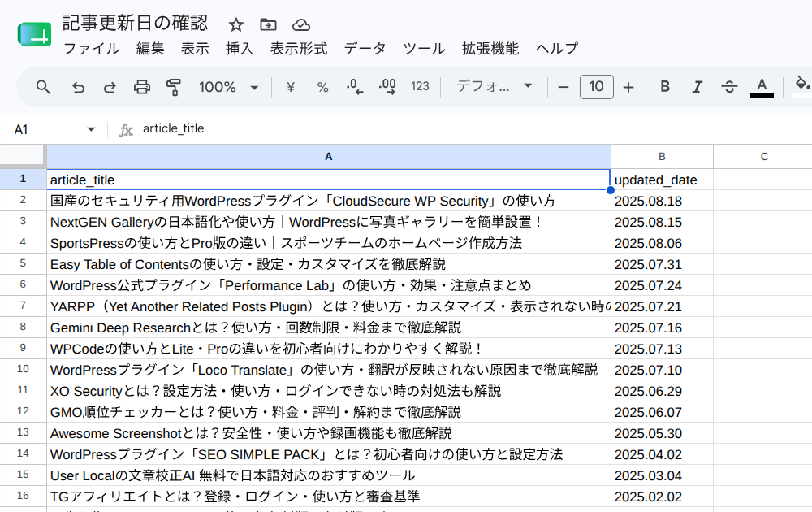Select row 1 header
The height and width of the screenshot is (512, 812).
click(23, 179)
